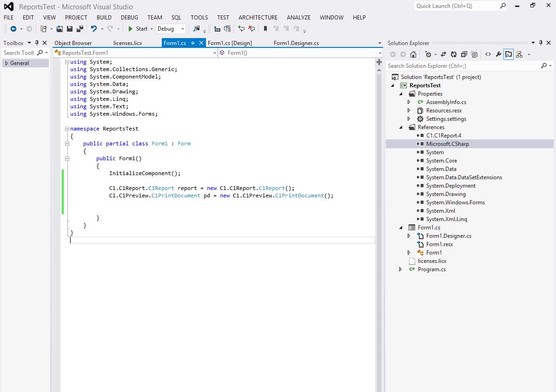Select the System.Windows.Forms reference
Screen dimensions: 556x392
[455, 202]
